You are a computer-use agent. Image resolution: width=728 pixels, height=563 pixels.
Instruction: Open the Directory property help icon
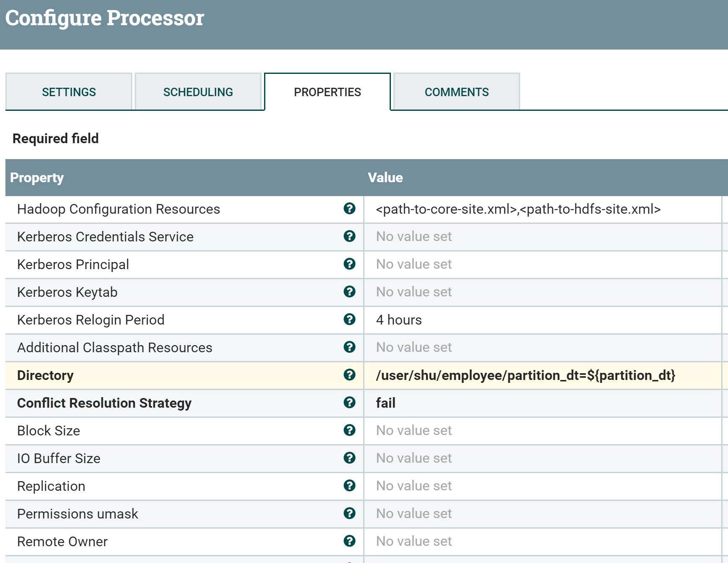pos(349,375)
